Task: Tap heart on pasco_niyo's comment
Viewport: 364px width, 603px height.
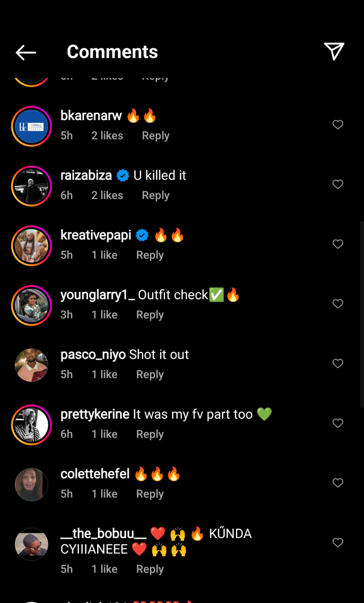Action: 338,363
